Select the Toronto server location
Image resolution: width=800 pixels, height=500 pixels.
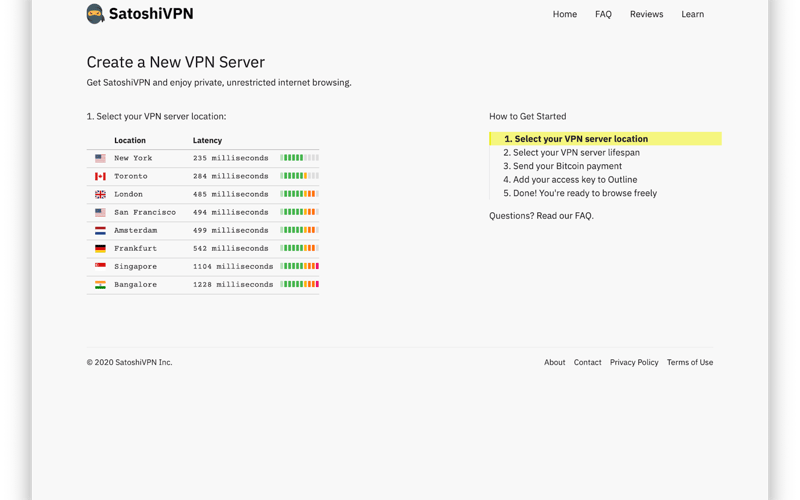(203, 177)
